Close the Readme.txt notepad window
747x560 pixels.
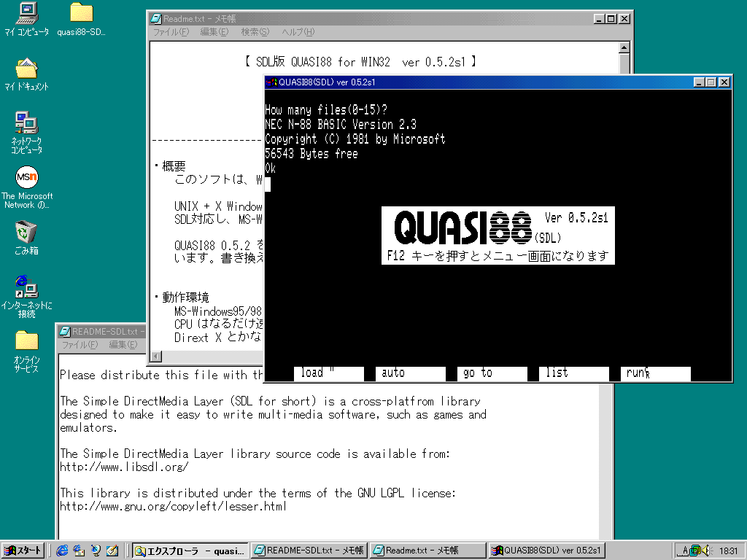pyautogui.click(x=624, y=18)
